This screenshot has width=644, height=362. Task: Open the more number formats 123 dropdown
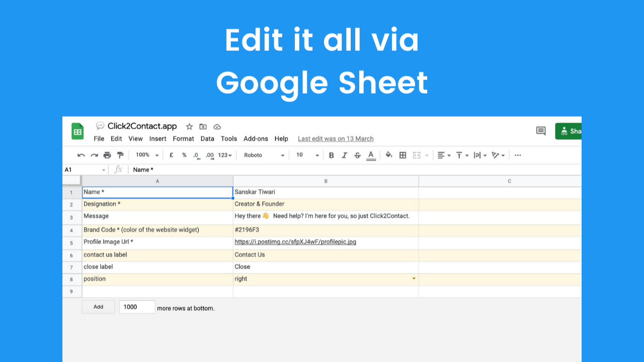225,155
